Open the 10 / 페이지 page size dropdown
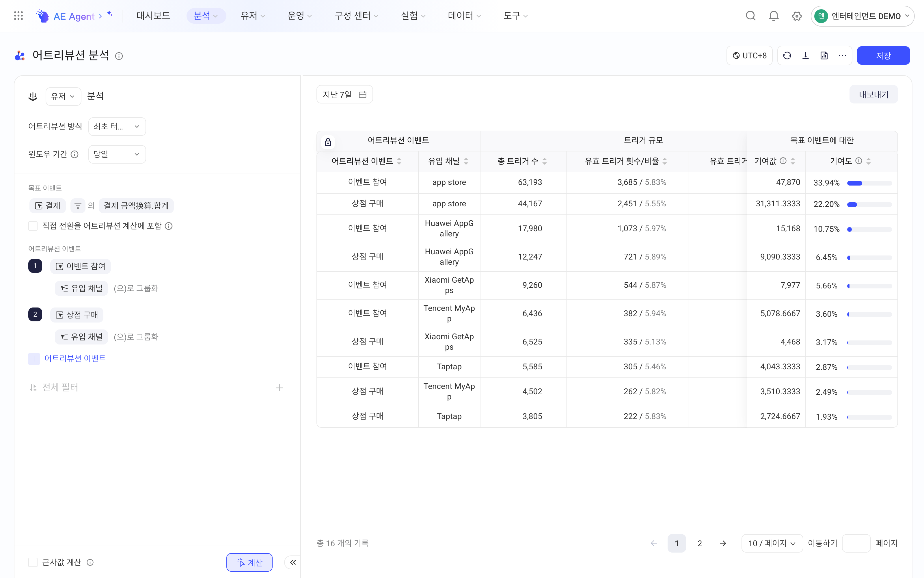 772,543
